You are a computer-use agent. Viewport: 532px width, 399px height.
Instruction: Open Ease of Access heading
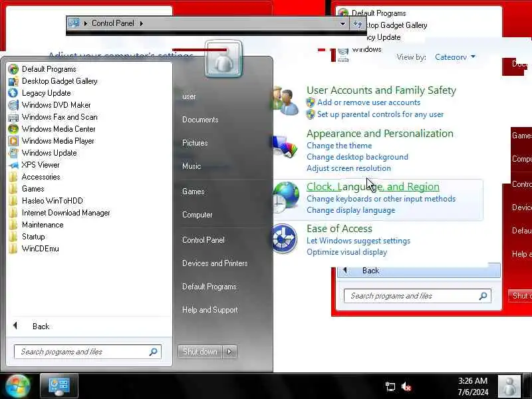point(339,229)
